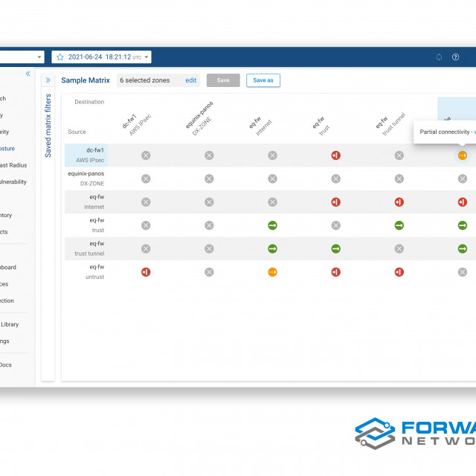
Task: Click the Save as button
Action: click(263, 80)
